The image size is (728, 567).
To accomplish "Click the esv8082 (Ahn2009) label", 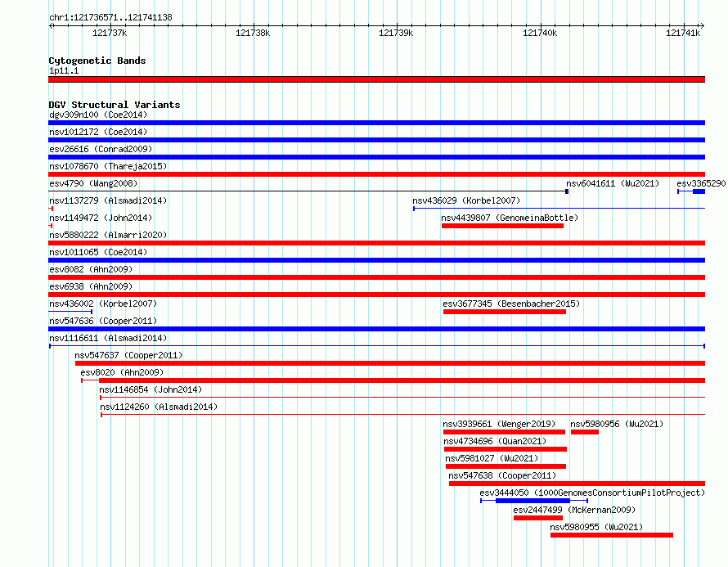I will (91, 269).
